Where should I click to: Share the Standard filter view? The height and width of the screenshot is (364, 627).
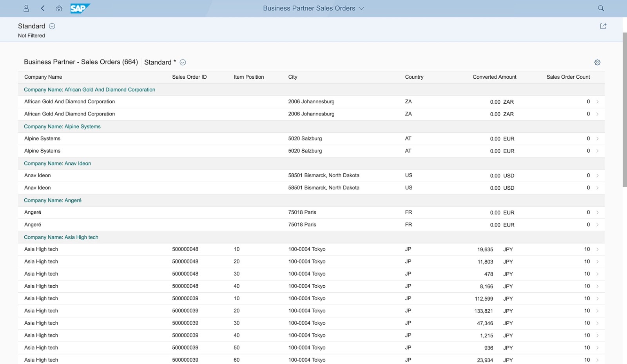coord(603,26)
